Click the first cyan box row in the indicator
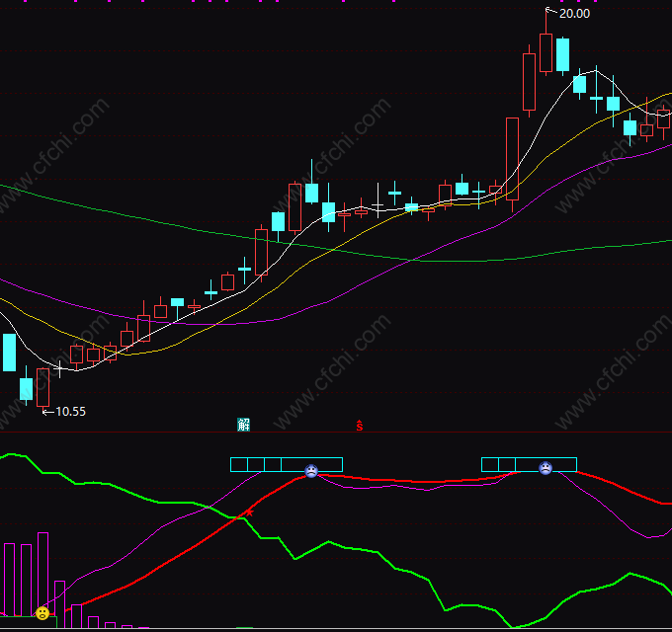 pos(286,464)
